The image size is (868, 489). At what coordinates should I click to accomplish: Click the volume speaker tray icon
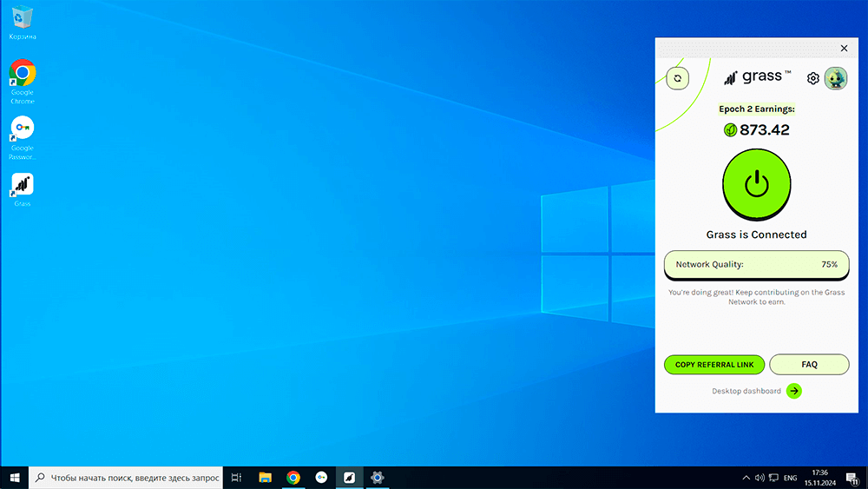(759, 478)
